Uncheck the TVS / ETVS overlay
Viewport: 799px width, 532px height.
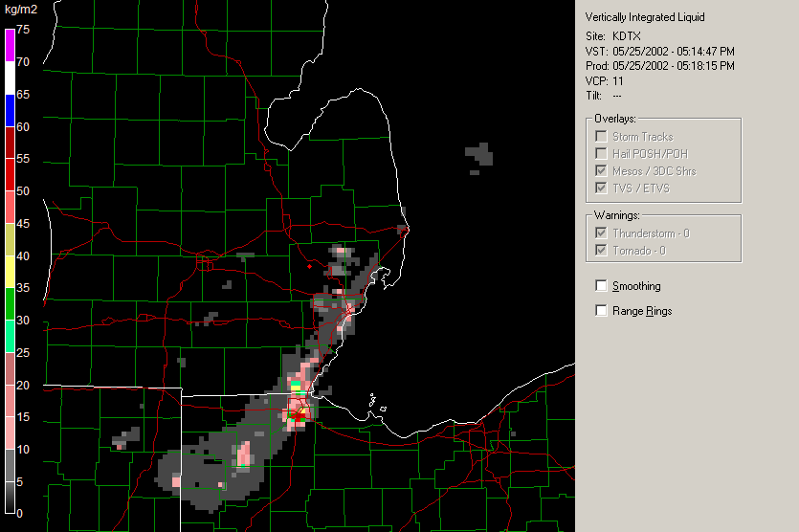(x=601, y=188)
